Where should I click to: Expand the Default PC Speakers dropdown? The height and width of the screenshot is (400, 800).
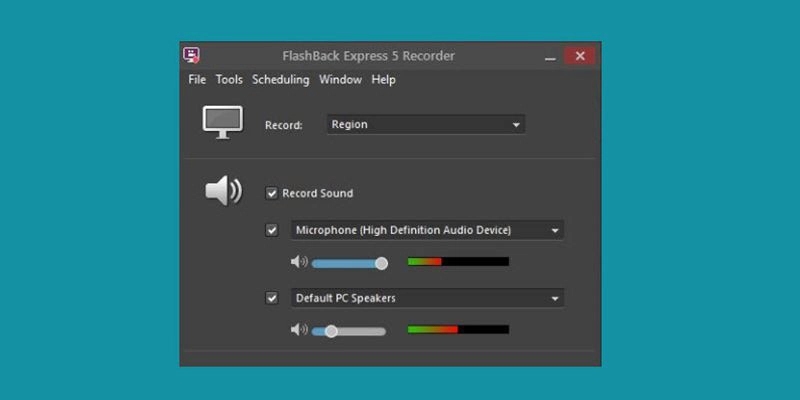coord(427,298)
